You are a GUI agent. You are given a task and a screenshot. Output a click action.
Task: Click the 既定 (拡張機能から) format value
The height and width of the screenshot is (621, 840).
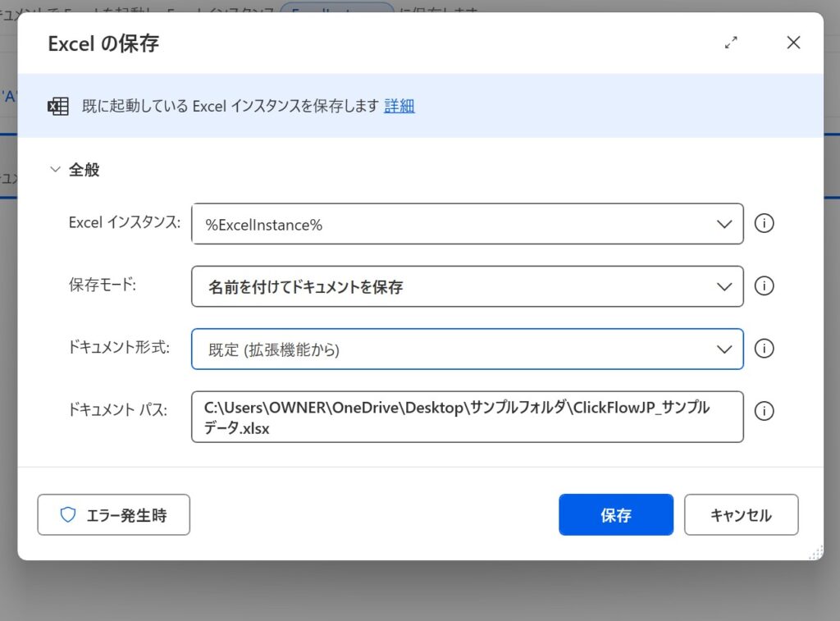pos(274,349)
